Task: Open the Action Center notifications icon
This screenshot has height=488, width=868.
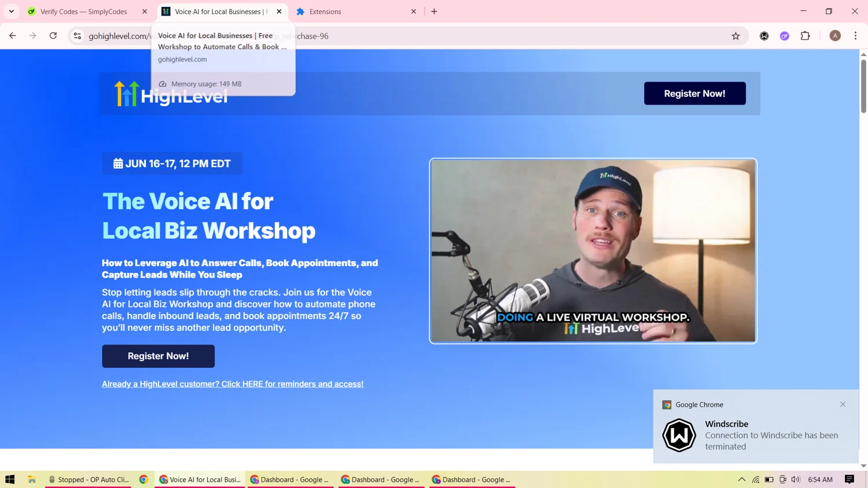Action: [x=849, y=479]
